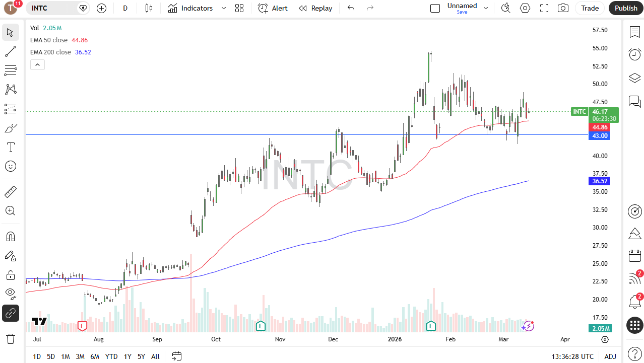Toggle ADJ adjusted data
The width and height of the screenshot is (644, 363).
(x=610, y=356)
